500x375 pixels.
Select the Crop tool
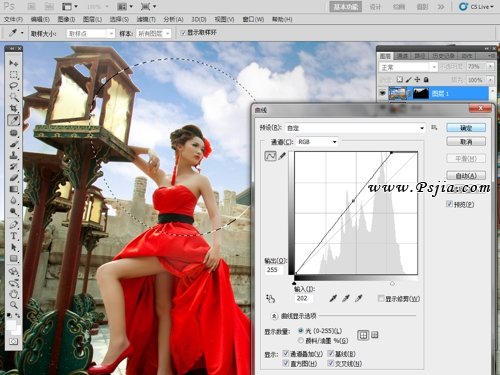click(14, 108)
